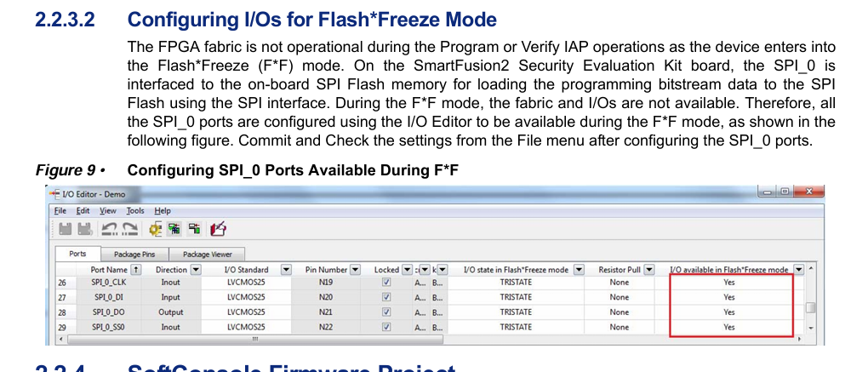
Task: Toggle Locked checkbox for SPI_0_DO row
Action: click(x=386, y=312)
